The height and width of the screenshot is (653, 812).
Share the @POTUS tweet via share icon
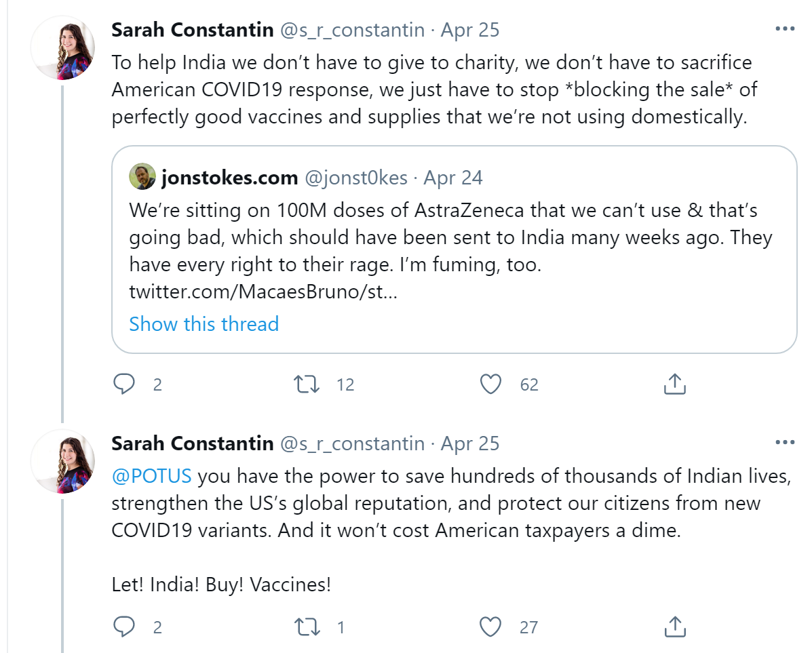674,627
